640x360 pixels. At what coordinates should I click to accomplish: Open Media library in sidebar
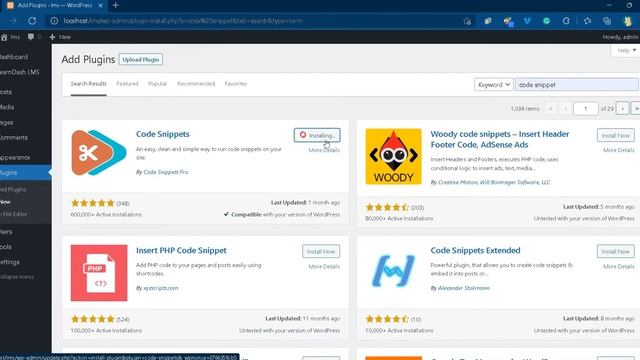pos(7,107)
